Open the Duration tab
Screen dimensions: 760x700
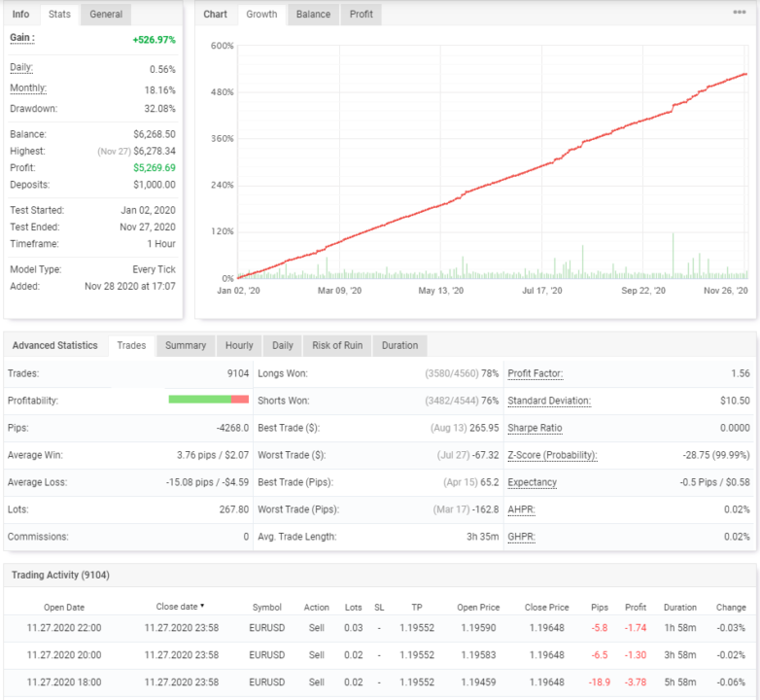pos(399,345)
